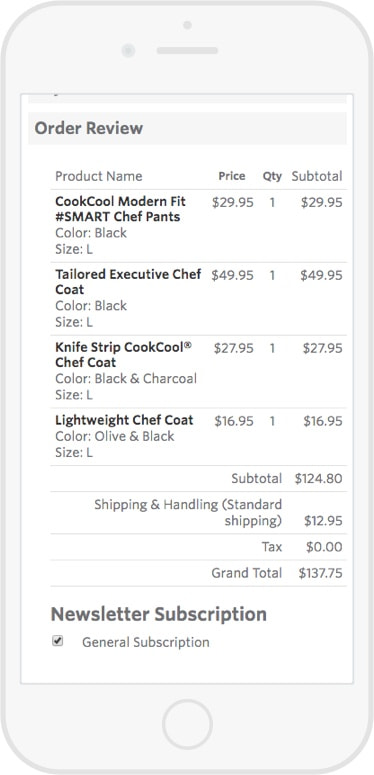The image size is (374, 775).
Task: Click the Product Name column header
Action: click(x=99, y=176)
